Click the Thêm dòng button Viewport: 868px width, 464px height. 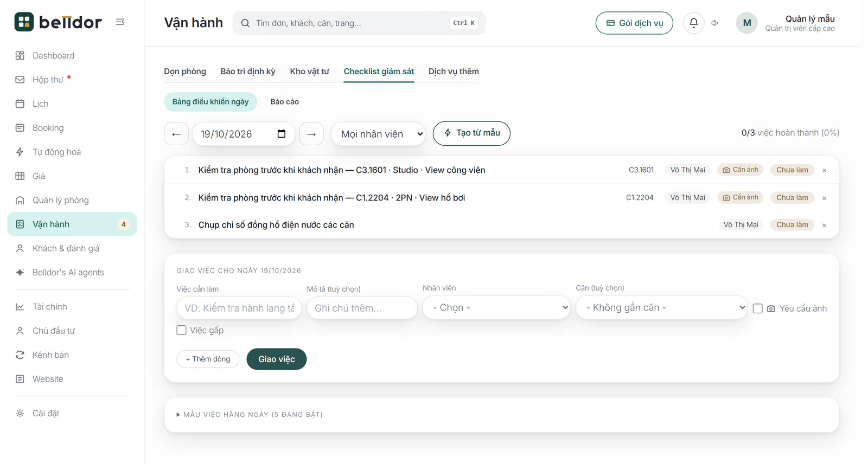point(208,359)
